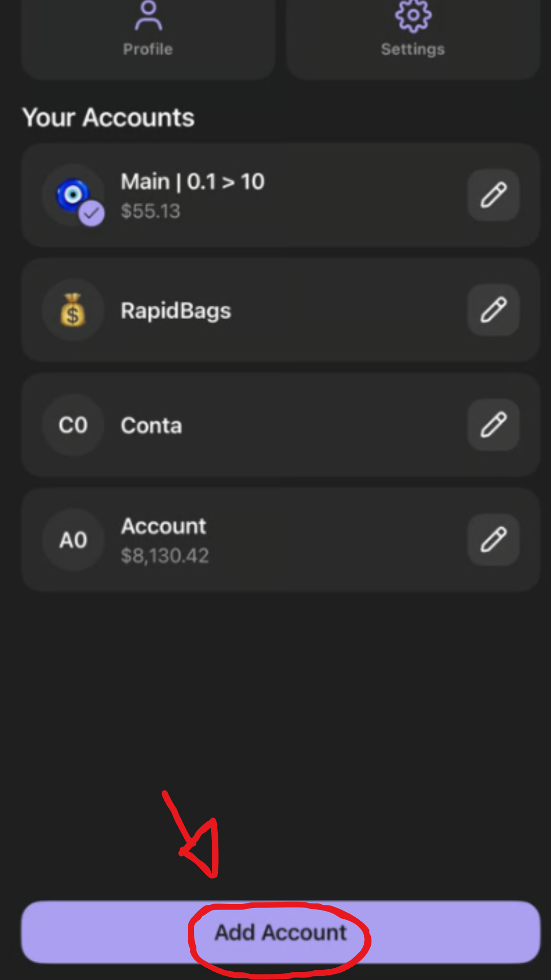Click the $8,130.42 balance
This screenshot has width=551, height=980.
tap(165, 556)
